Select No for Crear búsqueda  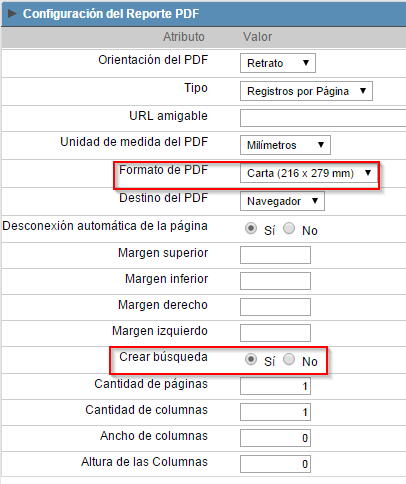pyautogui.click(x=289, y=359)
